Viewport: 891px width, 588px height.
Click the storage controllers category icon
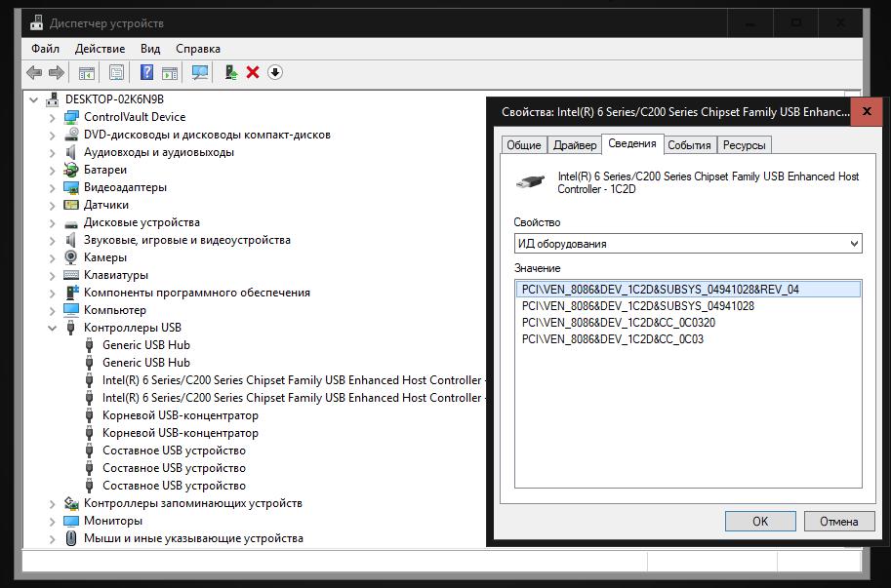tap(71, 503)
